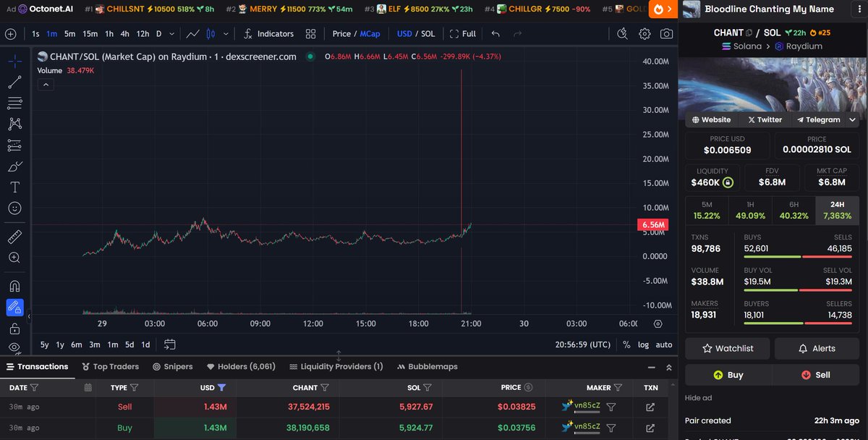Image resolution: width=868 pixels, height=440 pixels.
Task: Select the ruler Measure tool
Action: (x=14, y=237)
